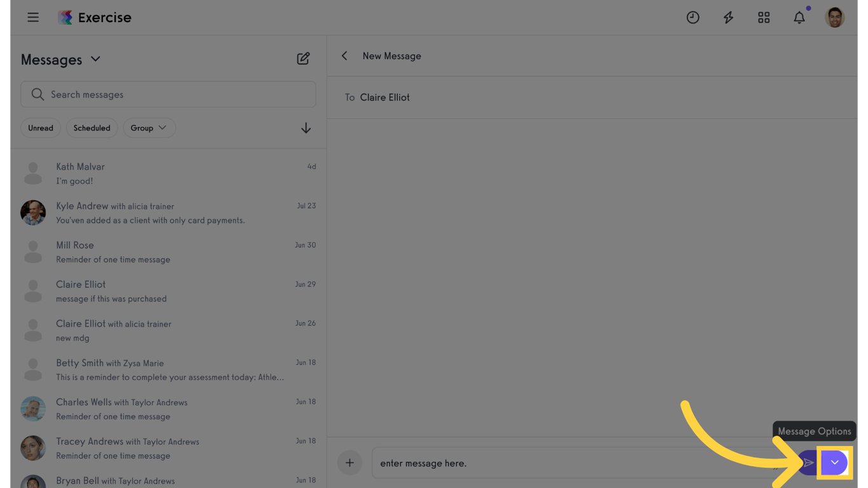
Task: Toggle the Scheduled filter chip
Action: point(92,128)
